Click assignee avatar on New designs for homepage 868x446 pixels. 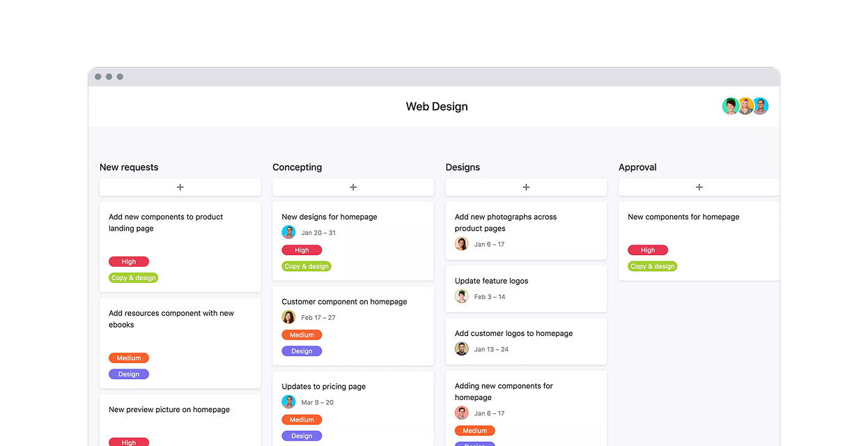pos(288,233)
